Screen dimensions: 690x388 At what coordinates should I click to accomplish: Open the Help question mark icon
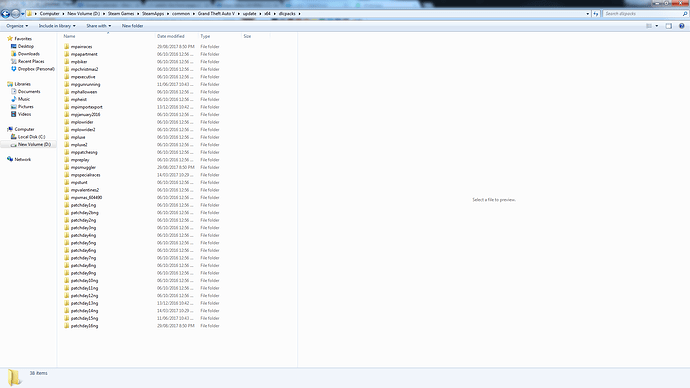[x=681, y=26]
